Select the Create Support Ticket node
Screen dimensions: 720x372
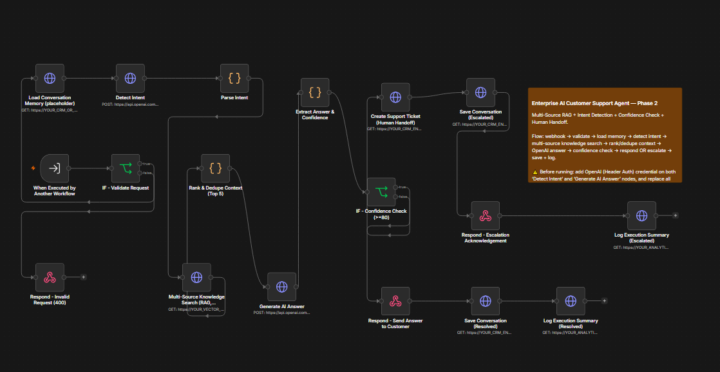[x=395, y=97]
